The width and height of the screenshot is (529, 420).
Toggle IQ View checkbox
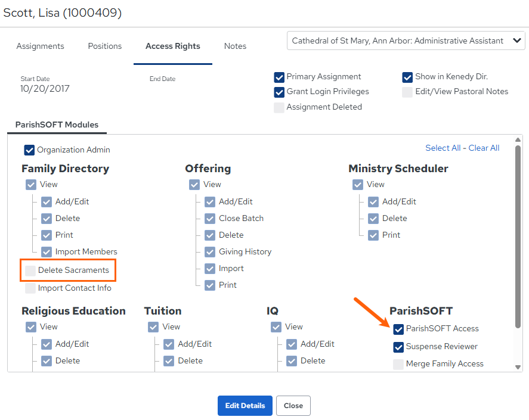[276, 327]
